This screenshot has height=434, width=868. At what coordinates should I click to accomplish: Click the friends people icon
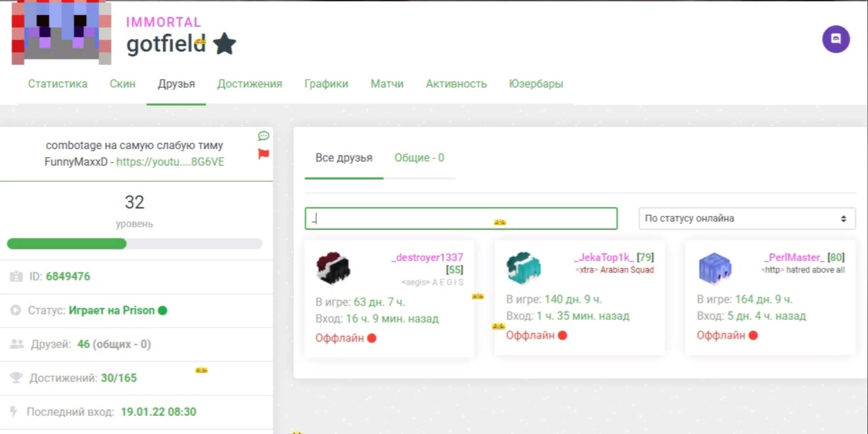(17, 344)
